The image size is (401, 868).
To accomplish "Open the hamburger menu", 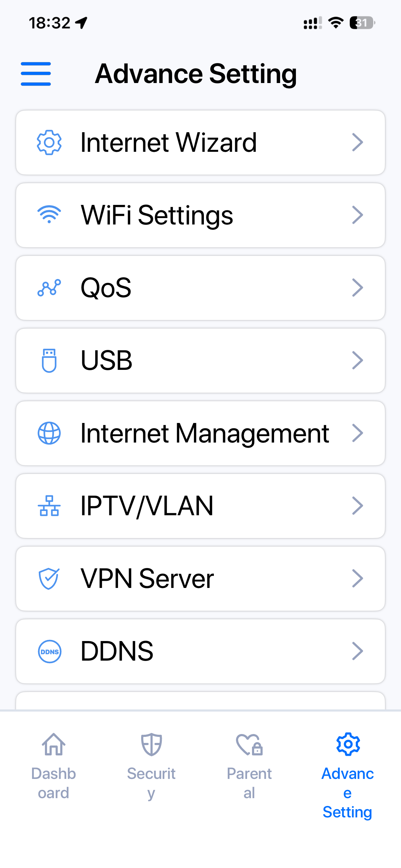I will tap(36, 74).
